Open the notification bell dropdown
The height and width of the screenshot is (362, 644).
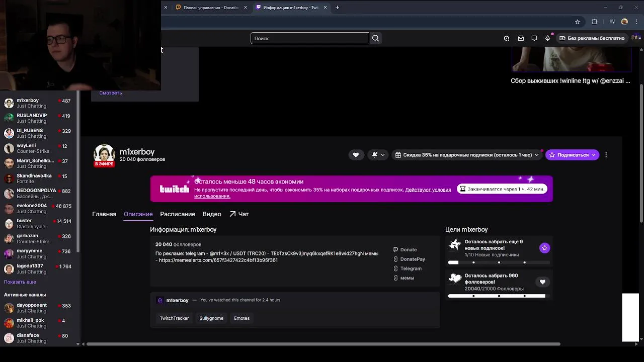(x=378, y=155)
